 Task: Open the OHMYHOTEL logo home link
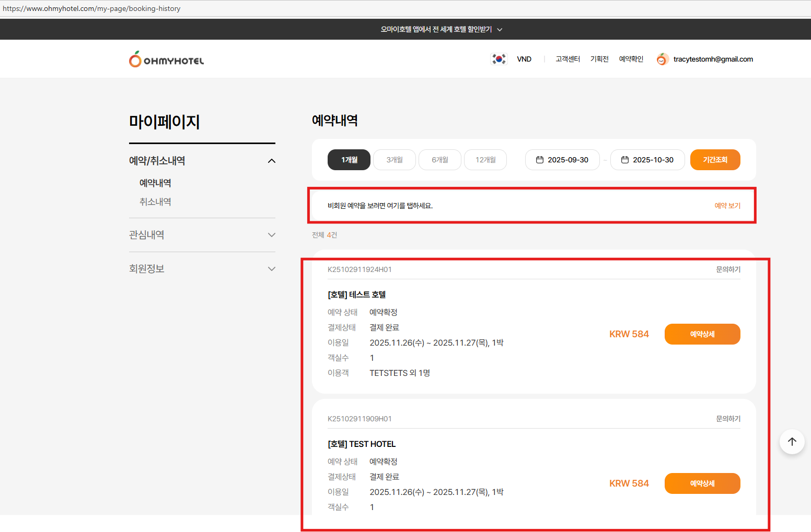pyautogui.click(x=166, y=60)
